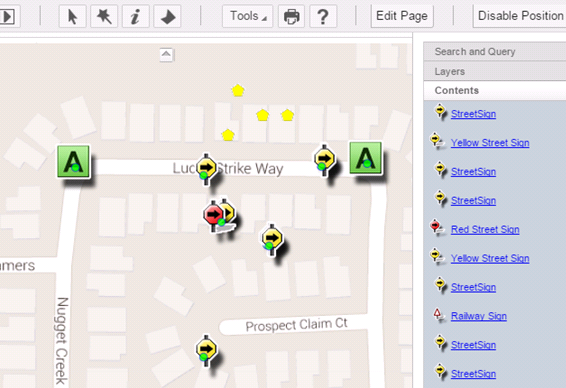
Task: Choose the info identify tool
Action: click(135, 16)
